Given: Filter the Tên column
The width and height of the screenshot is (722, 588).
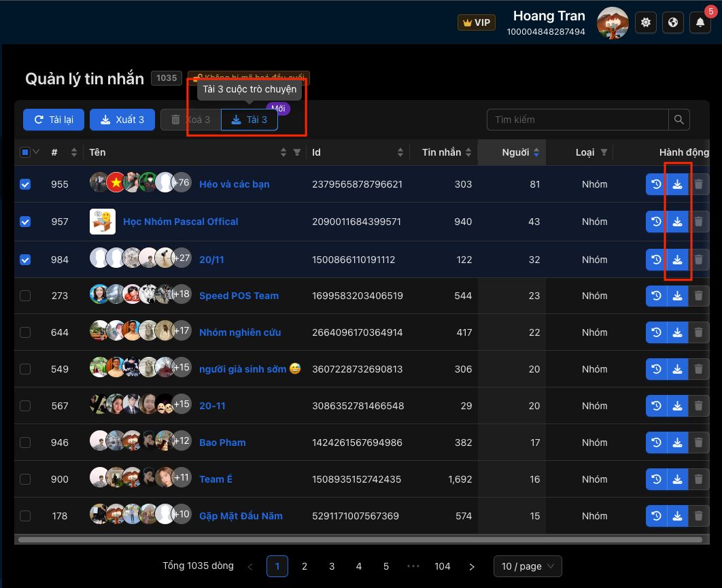Looking at the screenshot, I should coord(297,152).
